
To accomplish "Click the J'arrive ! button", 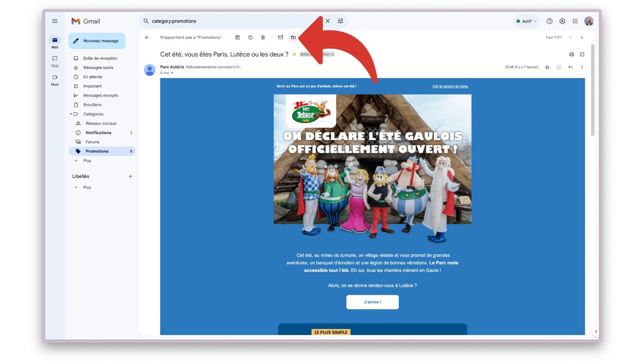I will point(372,302).
